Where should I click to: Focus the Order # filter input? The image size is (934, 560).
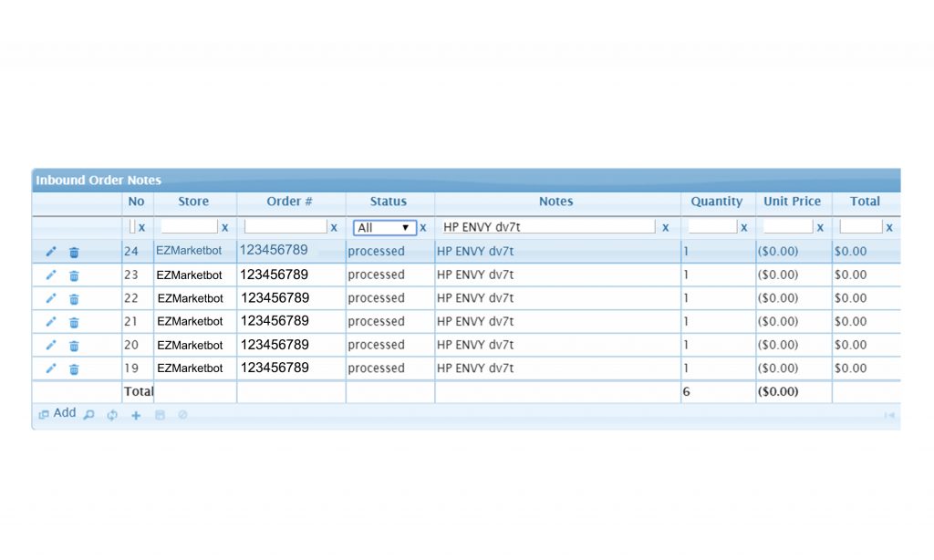pos(285,226)
